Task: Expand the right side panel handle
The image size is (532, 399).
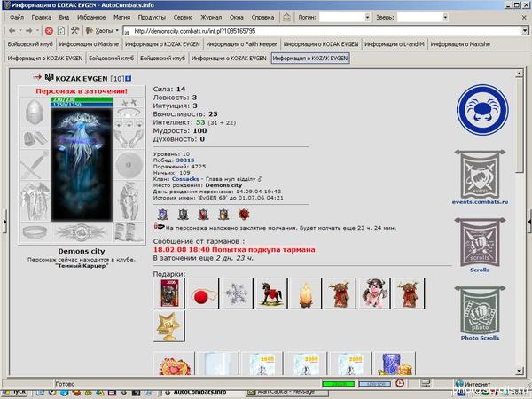Action: coord(529,221)
